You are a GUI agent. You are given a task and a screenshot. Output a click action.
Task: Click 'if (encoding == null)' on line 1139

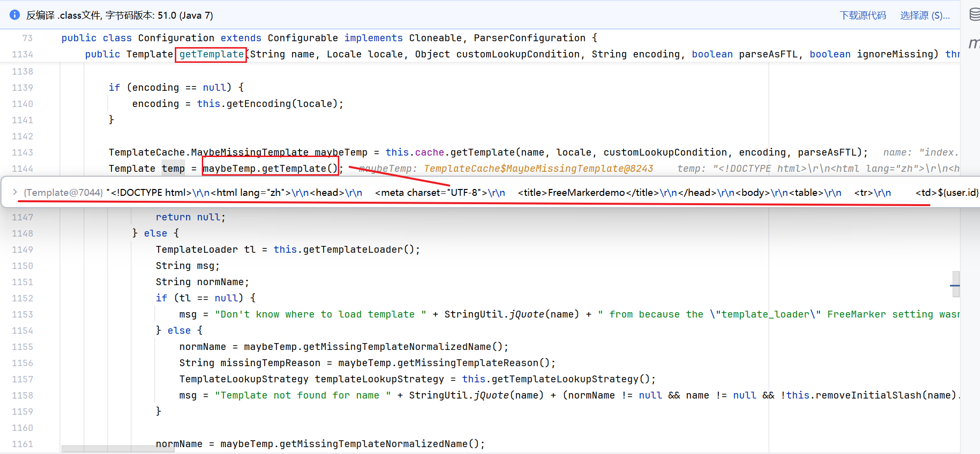coord(170,87)
